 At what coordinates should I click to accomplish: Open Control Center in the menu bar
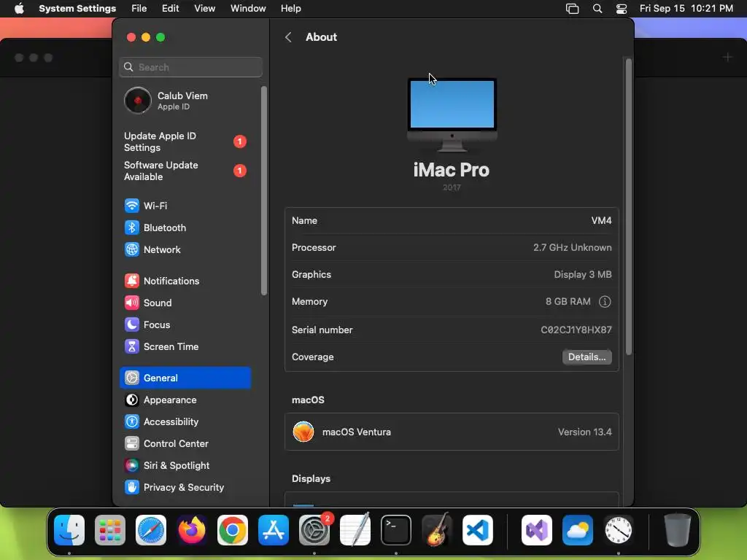(x=622, y=9)
